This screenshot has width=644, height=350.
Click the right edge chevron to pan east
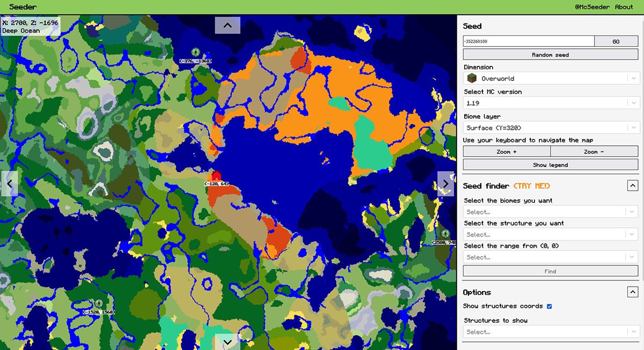coord(446,183)
